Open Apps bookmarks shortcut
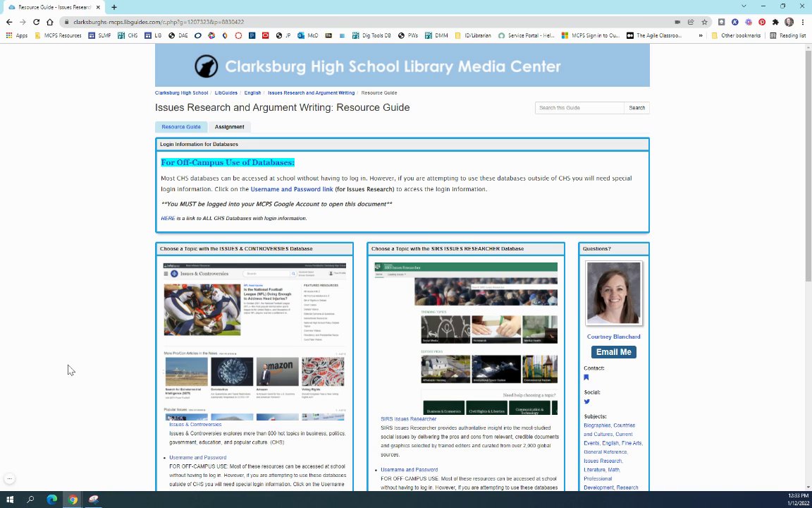Screen dimensions: 812x508 pos(17,36)
